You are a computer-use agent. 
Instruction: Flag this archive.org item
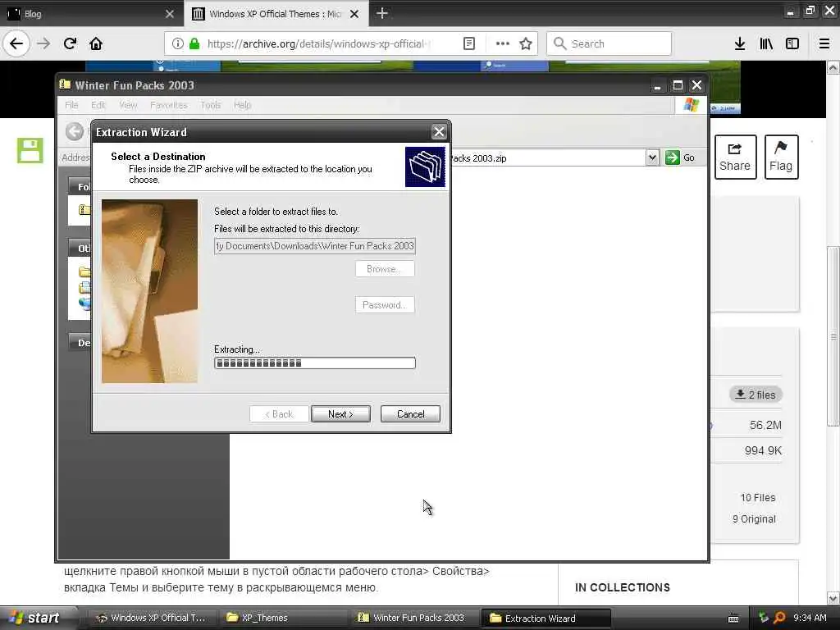click(781, 157)
